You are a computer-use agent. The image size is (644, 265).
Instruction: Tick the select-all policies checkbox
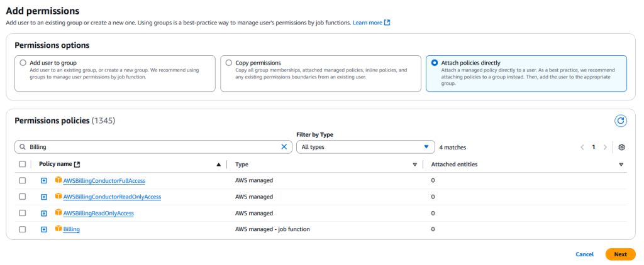23,164
